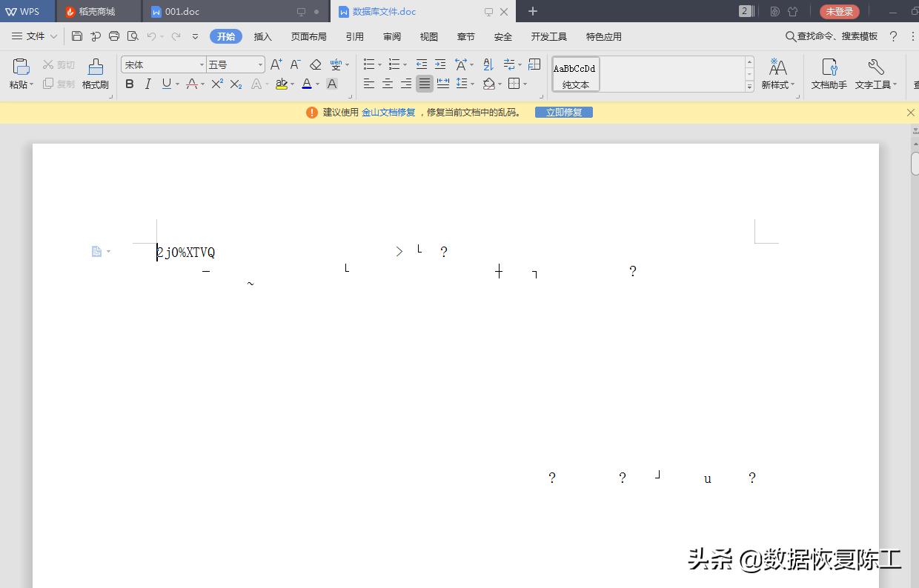Click the 立即修复 repair button
919x588 pixels.
coord(564,112)
